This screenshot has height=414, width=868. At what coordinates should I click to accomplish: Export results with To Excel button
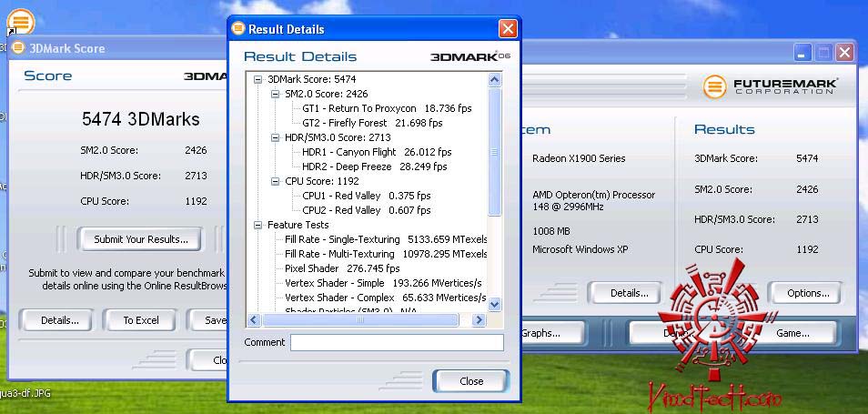tap(141, 320)
